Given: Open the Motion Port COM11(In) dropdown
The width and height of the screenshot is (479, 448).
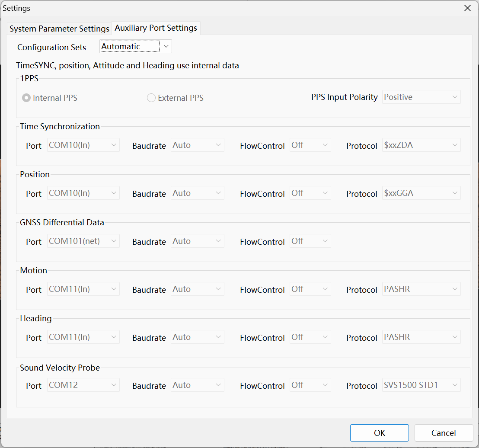Looking at the screenshot, I should [x=83, y=289].
